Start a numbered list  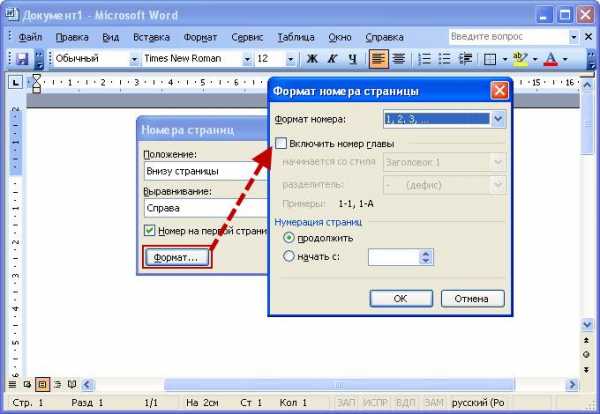point(424,59)
